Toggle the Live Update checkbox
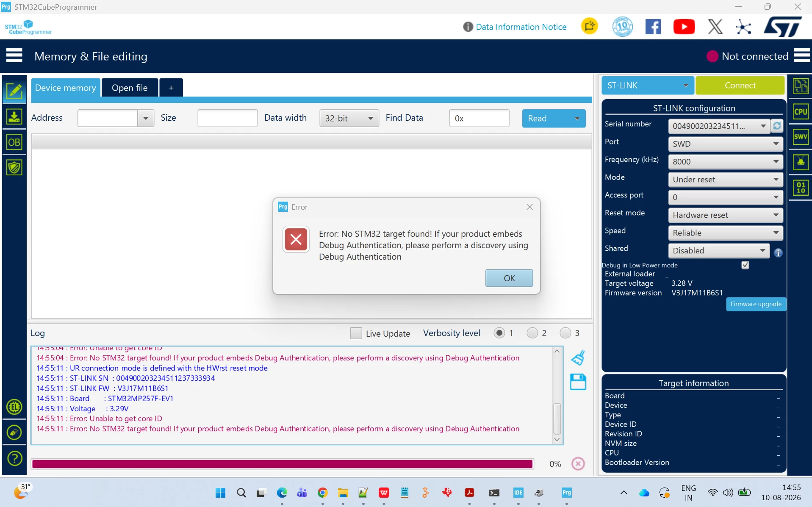The width and height of the screenshot is (812, 507). [356, 333]
